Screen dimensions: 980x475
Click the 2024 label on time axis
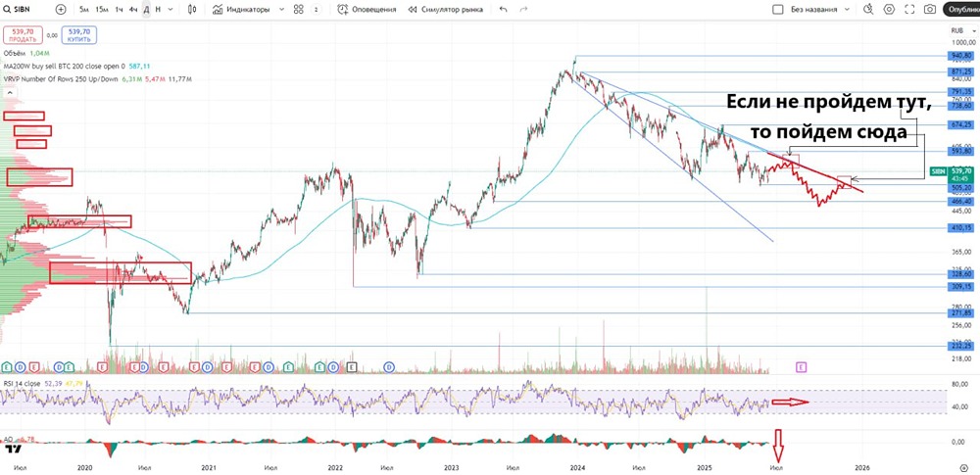click(x=577, y=466)
